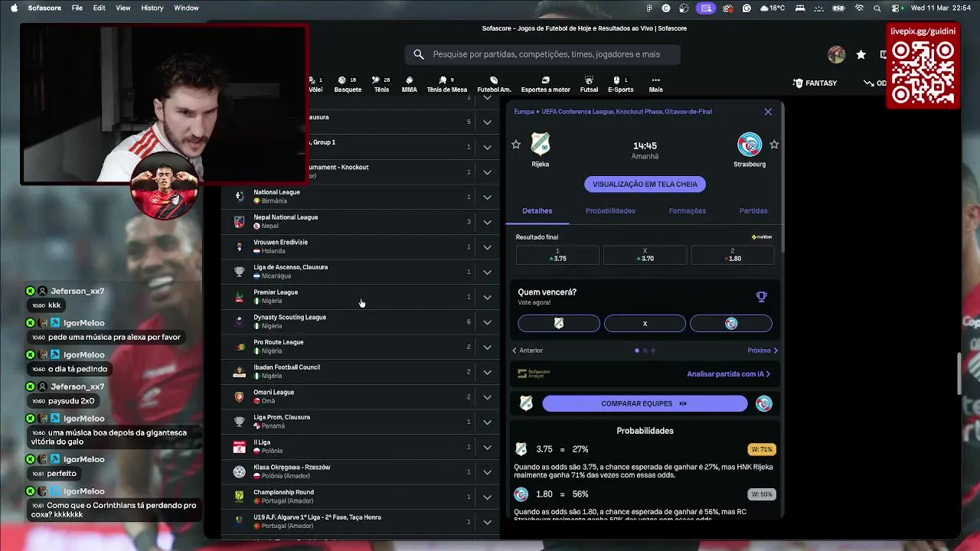The width and height of the screenshot is (980, 551).
Task: Open the favorites star in header
Action: 861,54
